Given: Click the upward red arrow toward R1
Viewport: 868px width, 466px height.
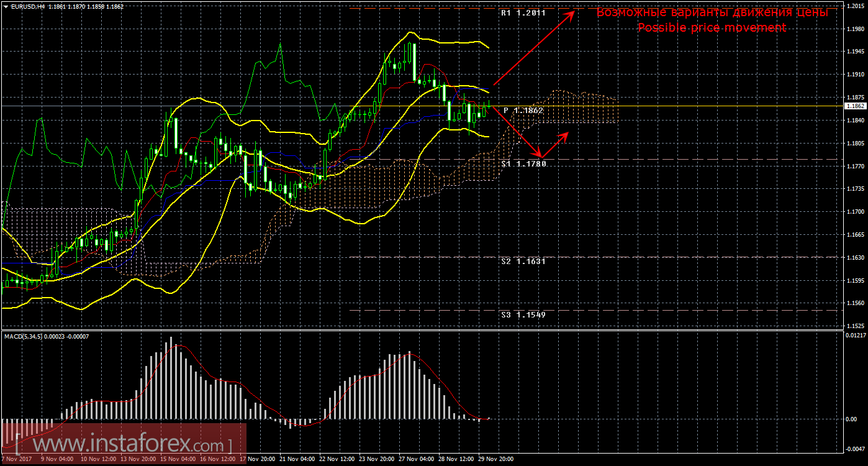Looking at the screenshot, I should pyautogui.click(x=534, y=48).
